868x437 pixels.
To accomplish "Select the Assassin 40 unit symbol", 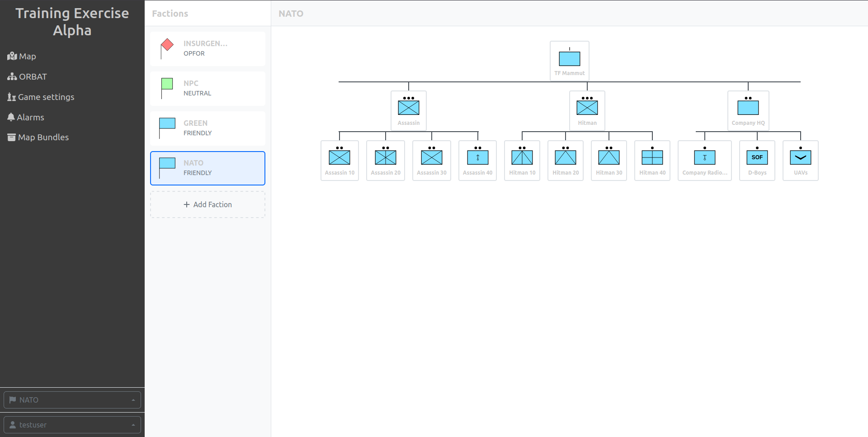I will point(477,157).
